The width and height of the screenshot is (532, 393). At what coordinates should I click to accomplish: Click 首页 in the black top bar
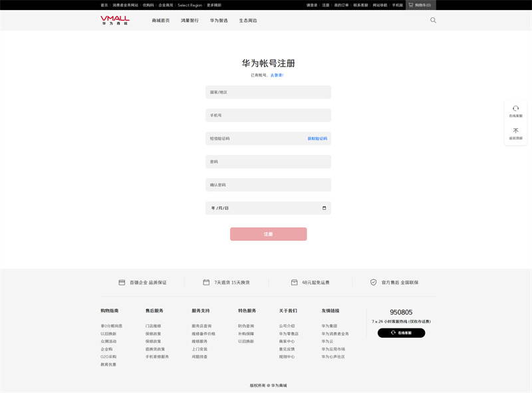(104, 5)
